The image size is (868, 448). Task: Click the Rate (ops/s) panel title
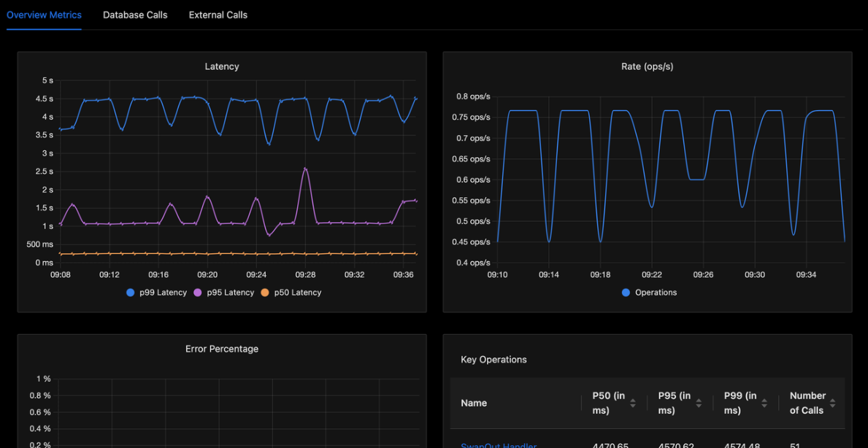coord(647,66)
